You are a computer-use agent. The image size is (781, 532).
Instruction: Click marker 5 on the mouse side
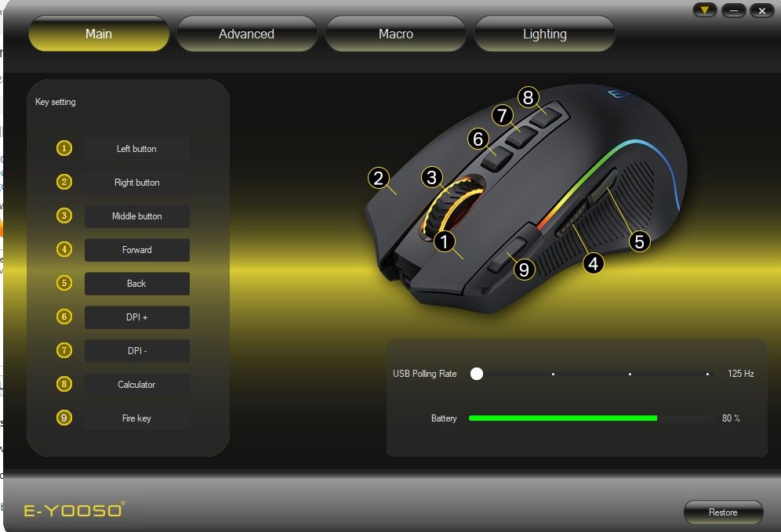[640, 242]
